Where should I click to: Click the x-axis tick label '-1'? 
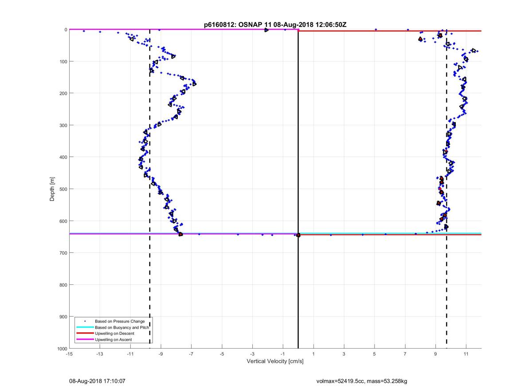(x=283, y=354)
